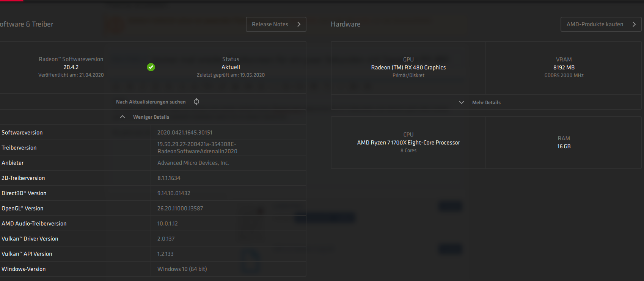
Task: Expand Mehr Details in Hardware
Action: click(x=486, y=103)
